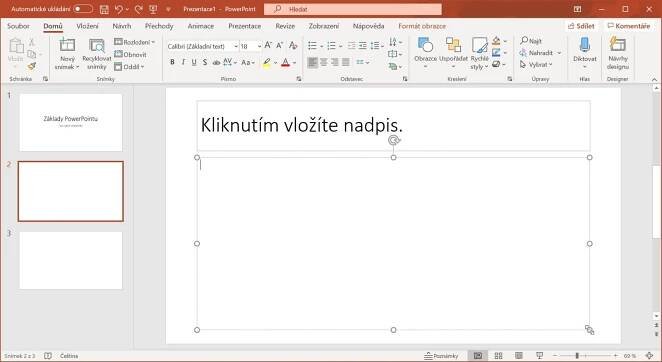Decrease the list indent level
662x362 pixels.
351,46
